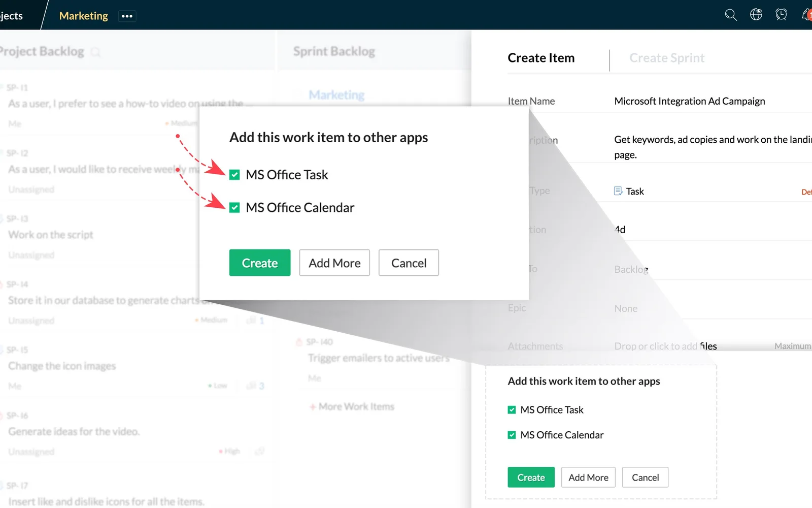
Task: Click Add More in the enlarged popup
Action: (334, 263)
